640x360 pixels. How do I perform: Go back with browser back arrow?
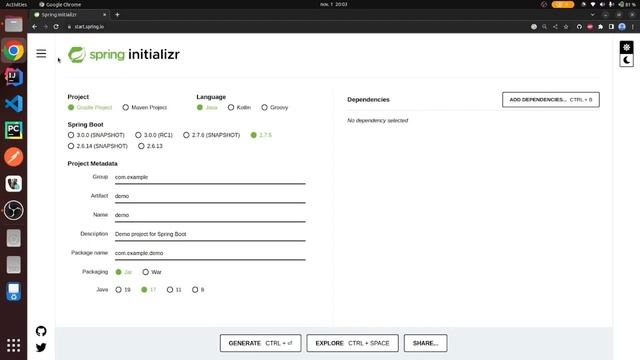[35, 27]
